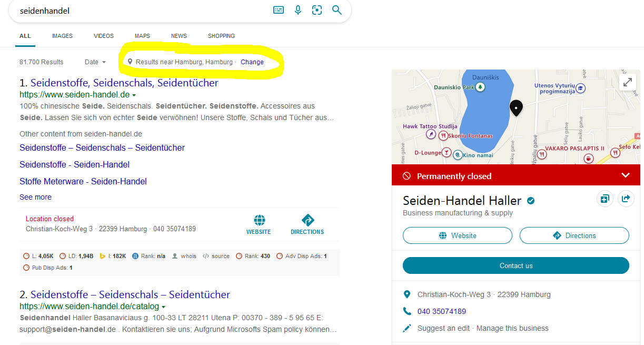Switch to the Shopping tab
The width and height of the screenshot is (644, 345).
(221, 36)
